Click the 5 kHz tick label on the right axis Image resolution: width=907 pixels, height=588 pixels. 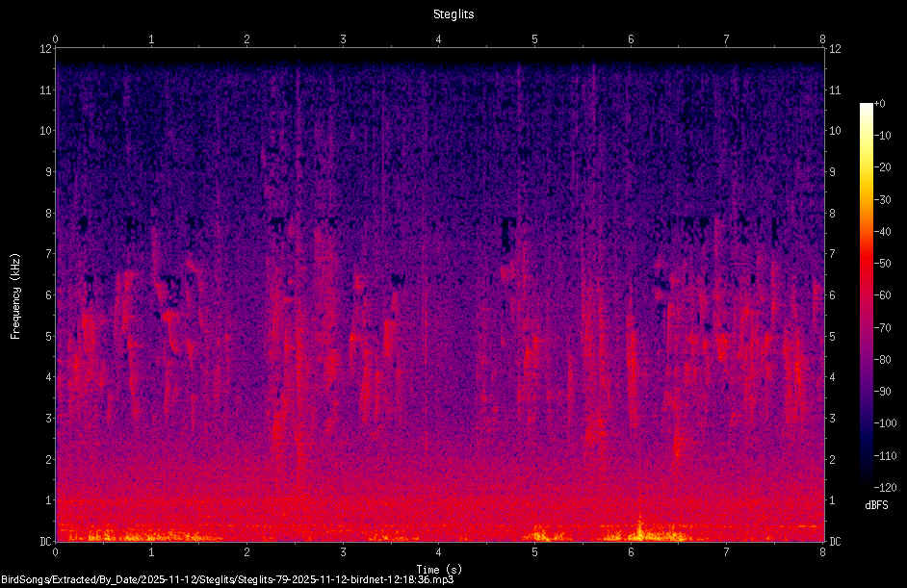tap(833, 336)
